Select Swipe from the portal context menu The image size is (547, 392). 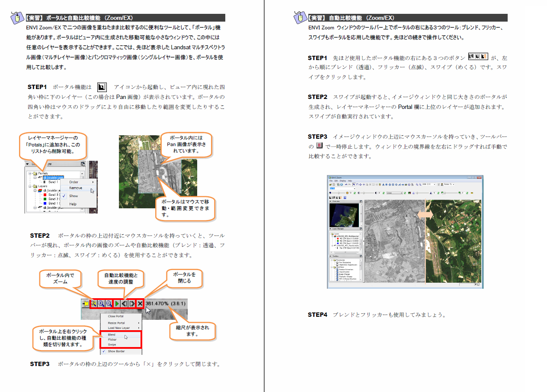[121, 345]
